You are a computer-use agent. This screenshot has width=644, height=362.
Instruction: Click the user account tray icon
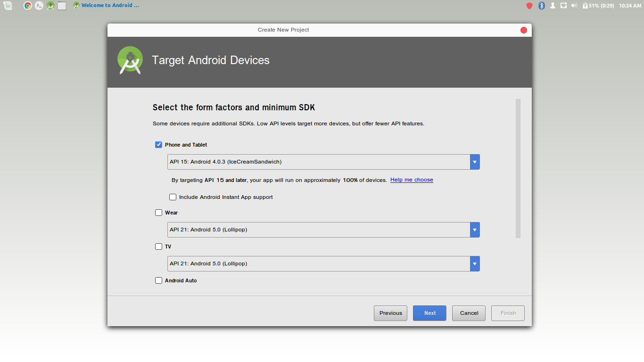[553, 6]
